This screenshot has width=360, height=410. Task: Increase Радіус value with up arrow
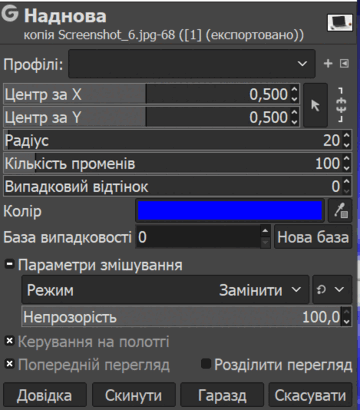click(347, 136)
